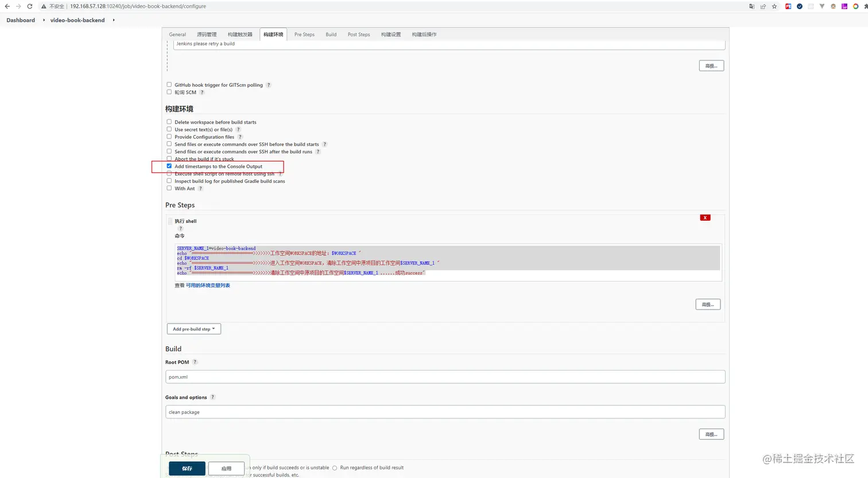Delete the 执行 shell pre-step with red X
Viewport: 868px width, 478px height.
tap(706, 218)
